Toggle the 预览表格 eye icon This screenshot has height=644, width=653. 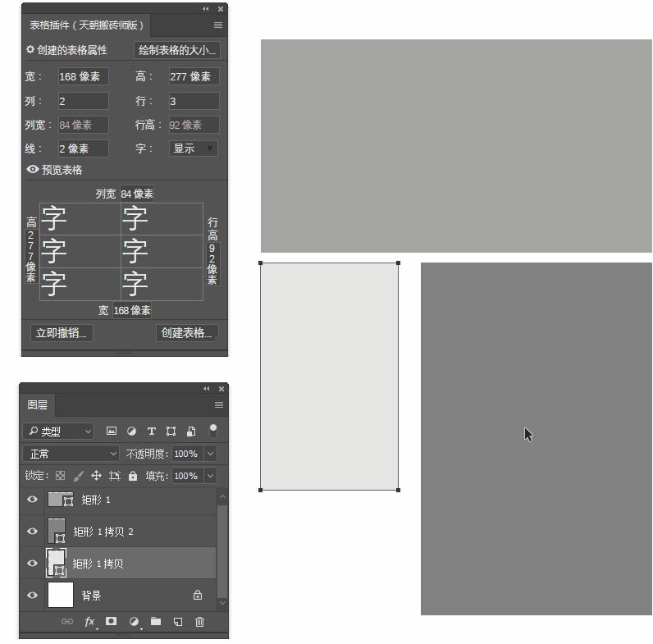tap(33, 169)
